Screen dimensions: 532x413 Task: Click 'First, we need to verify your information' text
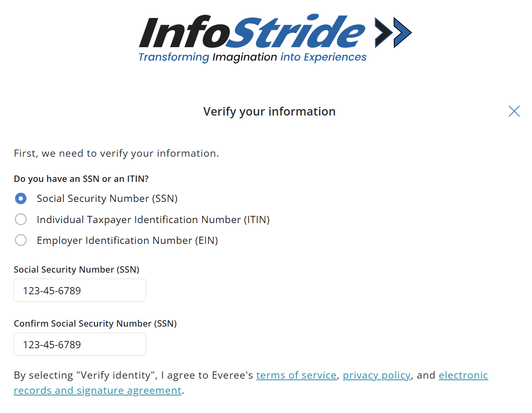pos(116,153)
